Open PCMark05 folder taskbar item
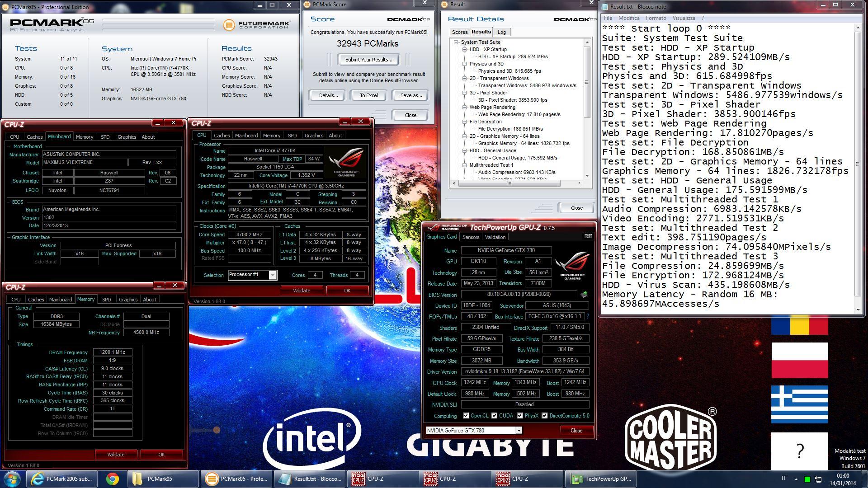 pyautogui.click(x=163, y=479)
